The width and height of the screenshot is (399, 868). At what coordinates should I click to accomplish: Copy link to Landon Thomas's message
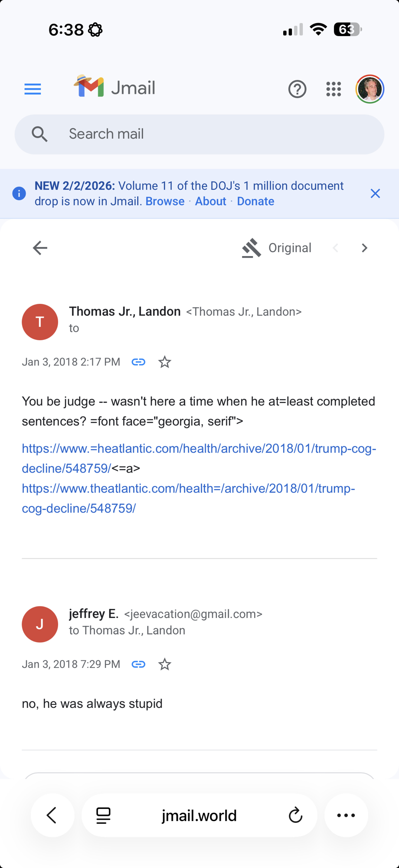tap(138, 362)
